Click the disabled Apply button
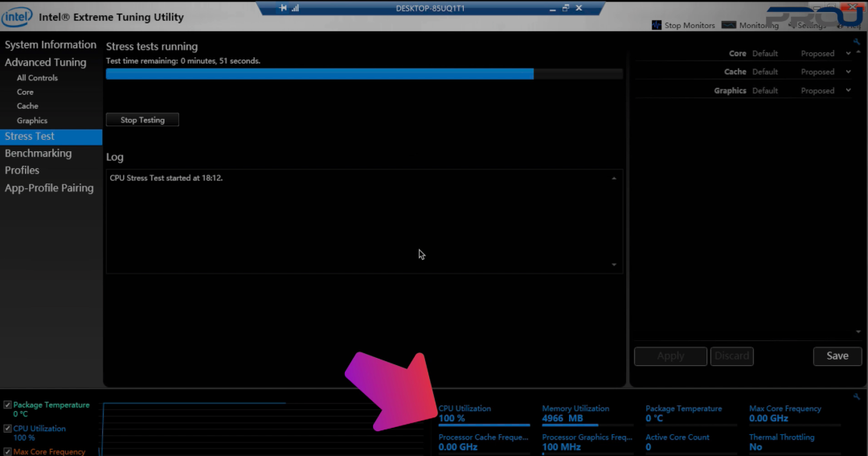 pos(670,355)
